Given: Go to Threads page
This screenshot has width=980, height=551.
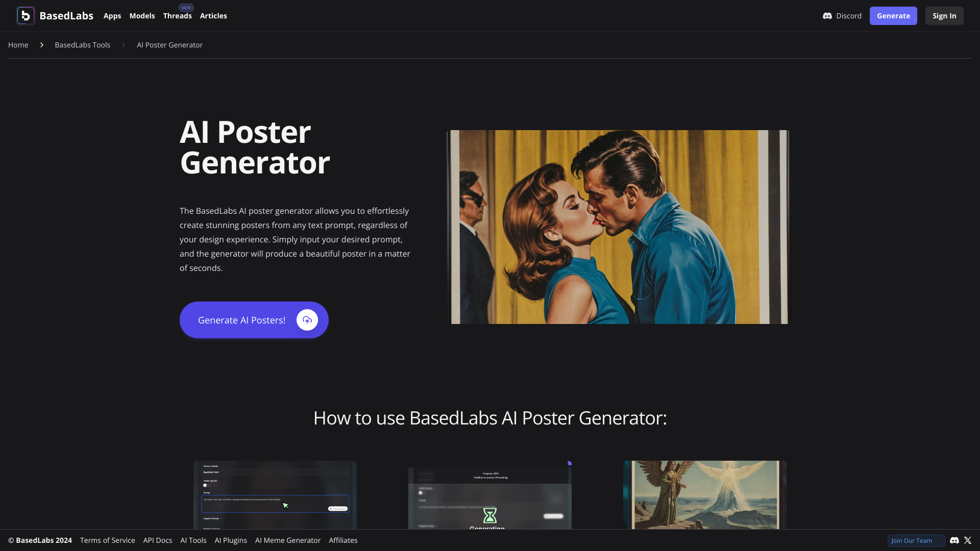Looking at the screenshot, I should point(177,16).
